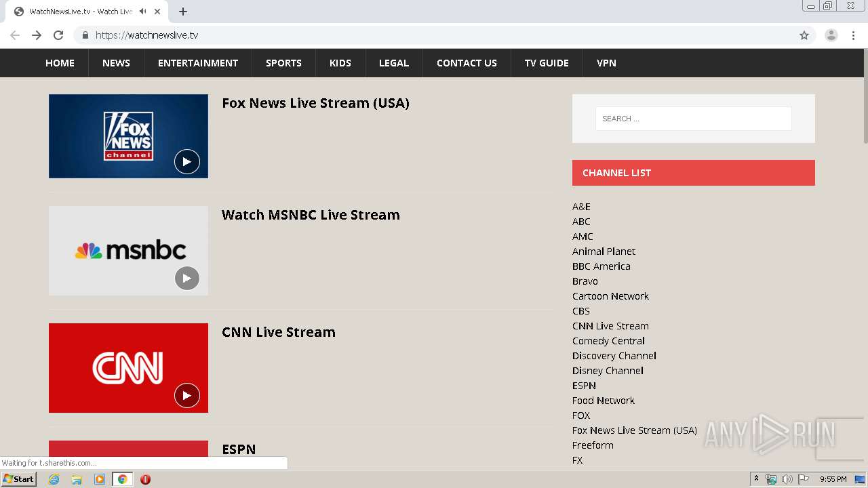Click the Fox News channel thumbnail
The width and height of the screenshot is (868, 488).
(128, 136)
